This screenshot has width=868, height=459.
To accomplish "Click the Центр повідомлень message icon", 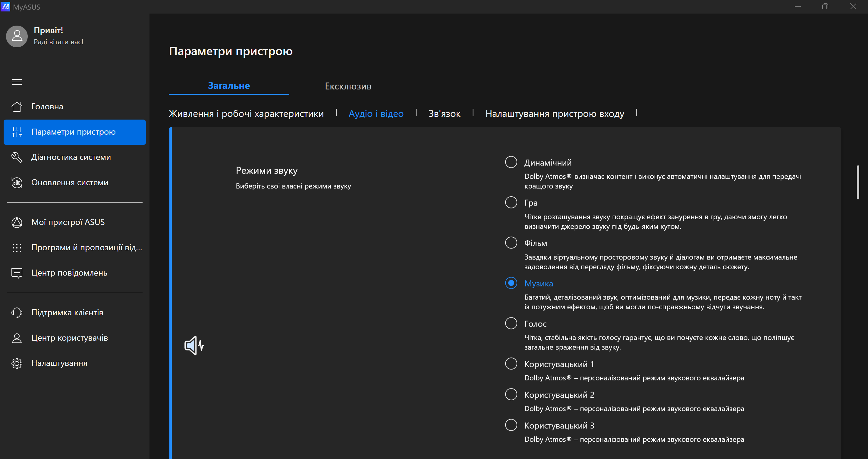I will 17,273.
